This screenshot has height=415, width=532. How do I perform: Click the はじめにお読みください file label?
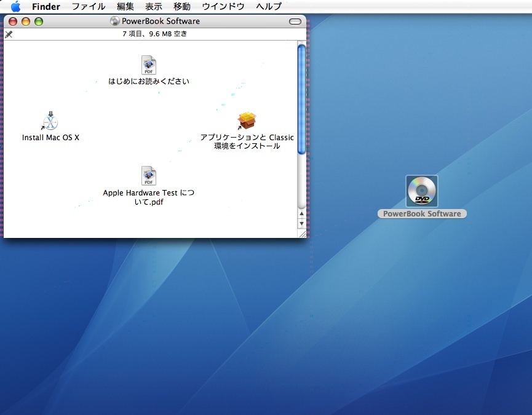coord(149,81)
